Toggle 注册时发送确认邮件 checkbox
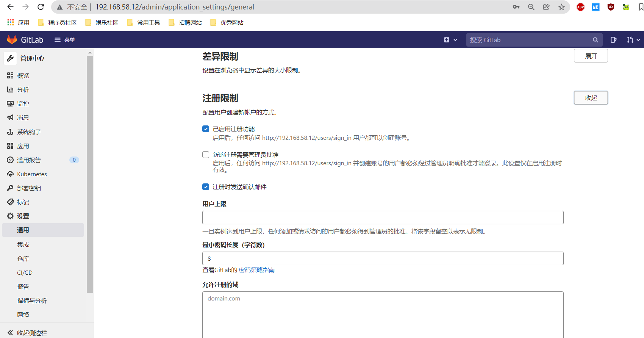Viewport: 644px width, 338px height. point(206,187)
